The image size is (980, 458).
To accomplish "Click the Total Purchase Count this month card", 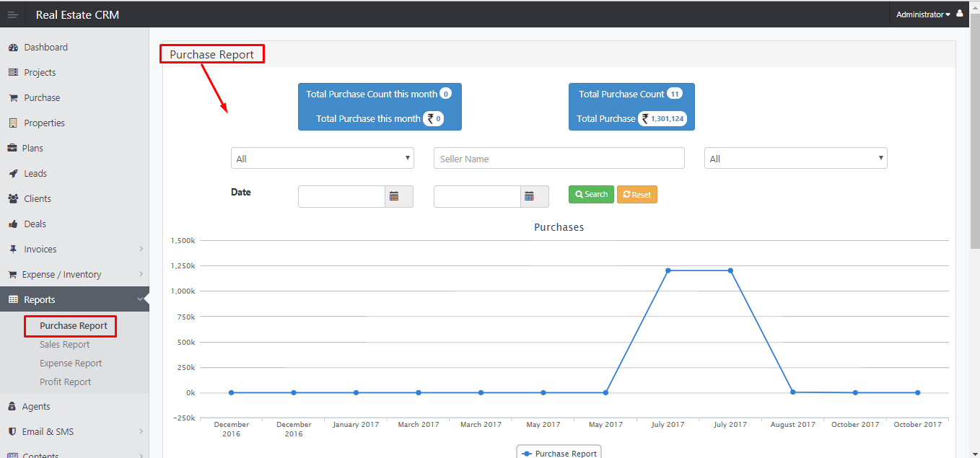I will pyautogui.click(x=380, y=107).
